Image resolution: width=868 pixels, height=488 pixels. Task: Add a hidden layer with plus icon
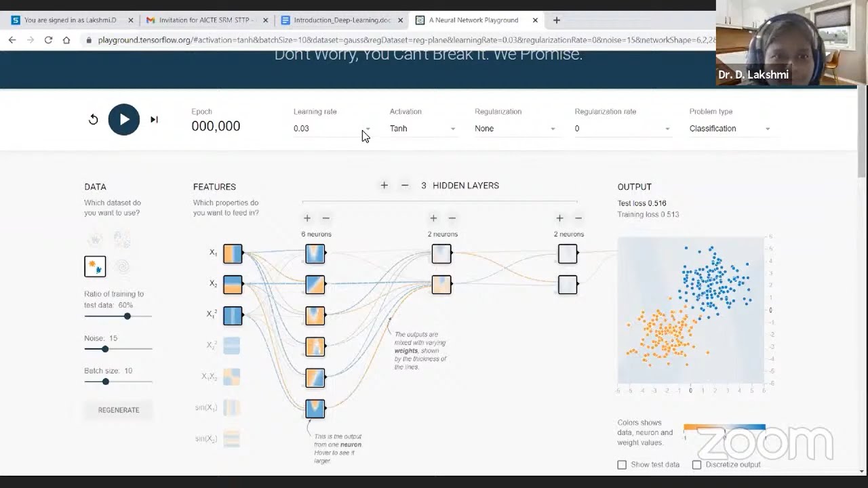384,185
